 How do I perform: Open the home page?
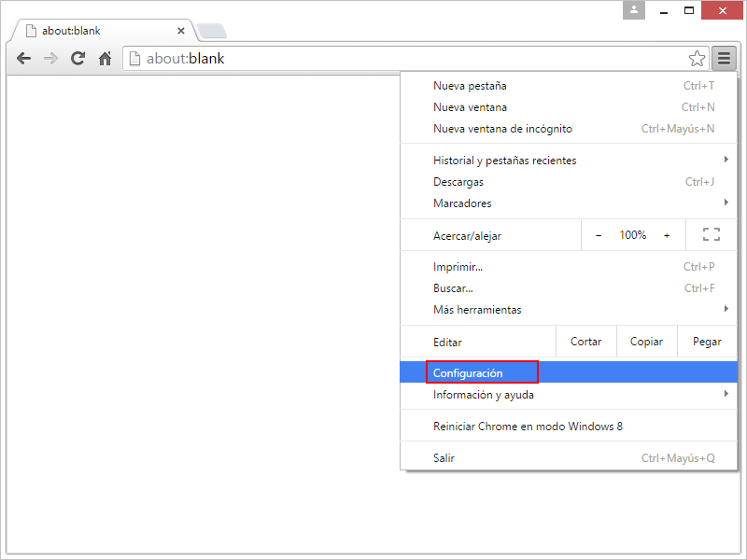(x=105, y=58)
